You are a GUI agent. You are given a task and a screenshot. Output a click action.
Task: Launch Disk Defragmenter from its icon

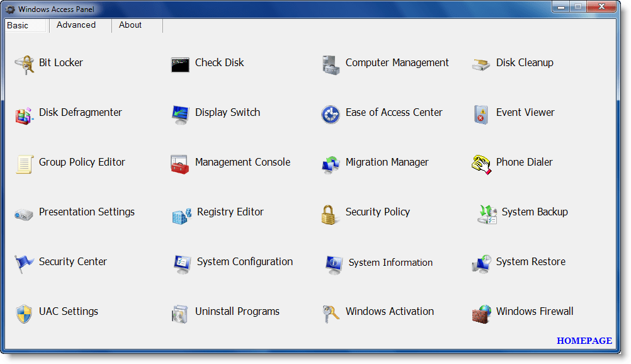click(x=24, y=114)
